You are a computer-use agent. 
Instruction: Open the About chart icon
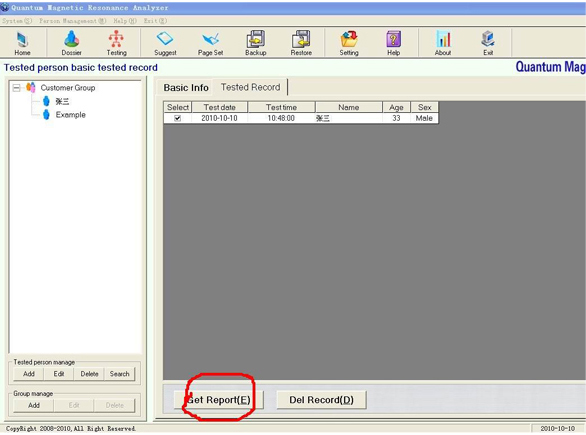[443, 39]
